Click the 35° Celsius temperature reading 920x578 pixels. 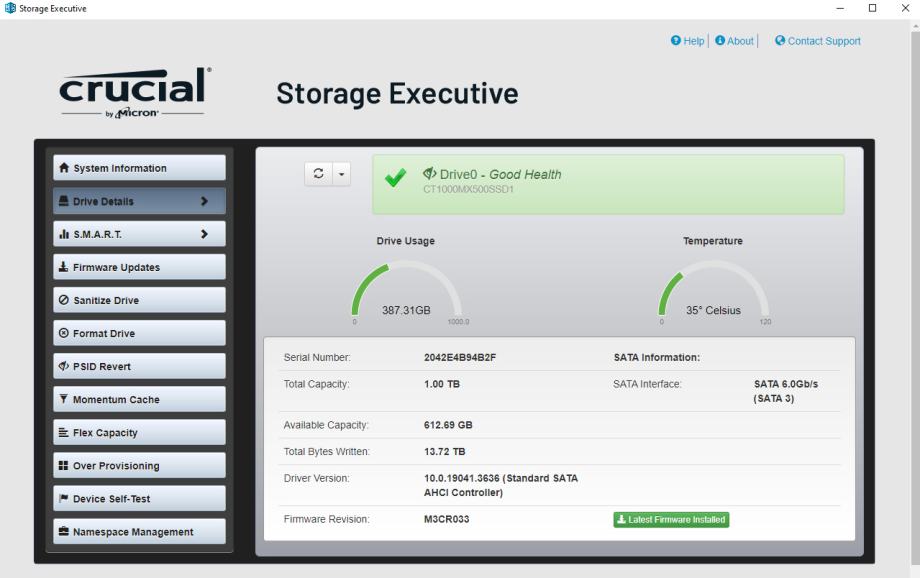coord(713,310)
